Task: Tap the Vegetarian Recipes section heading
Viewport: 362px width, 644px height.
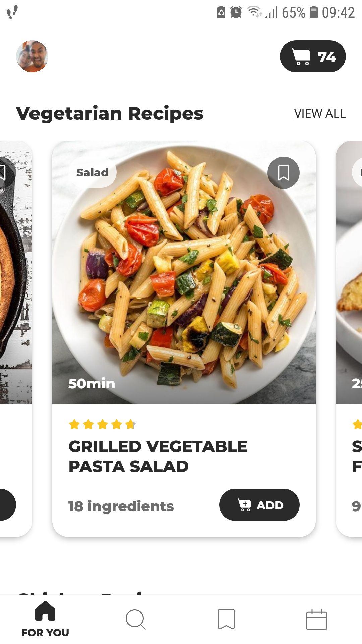Action: (x=110, y=113)
